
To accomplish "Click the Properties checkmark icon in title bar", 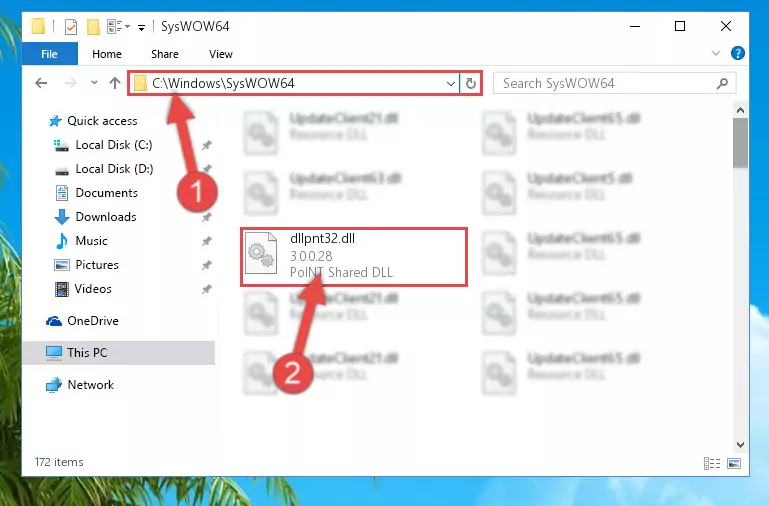I will click(x=71, y=26).
